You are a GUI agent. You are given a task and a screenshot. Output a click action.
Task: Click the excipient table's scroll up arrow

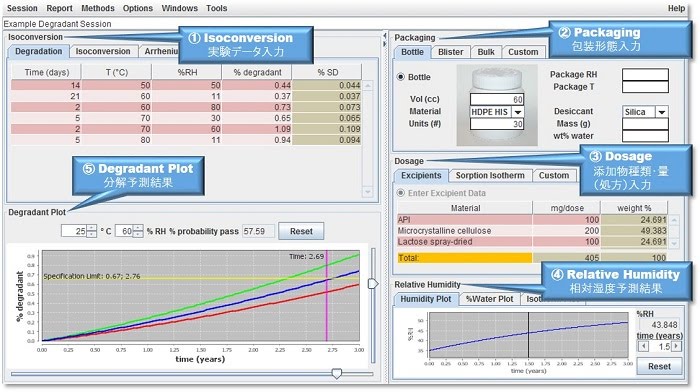point(674,220)
